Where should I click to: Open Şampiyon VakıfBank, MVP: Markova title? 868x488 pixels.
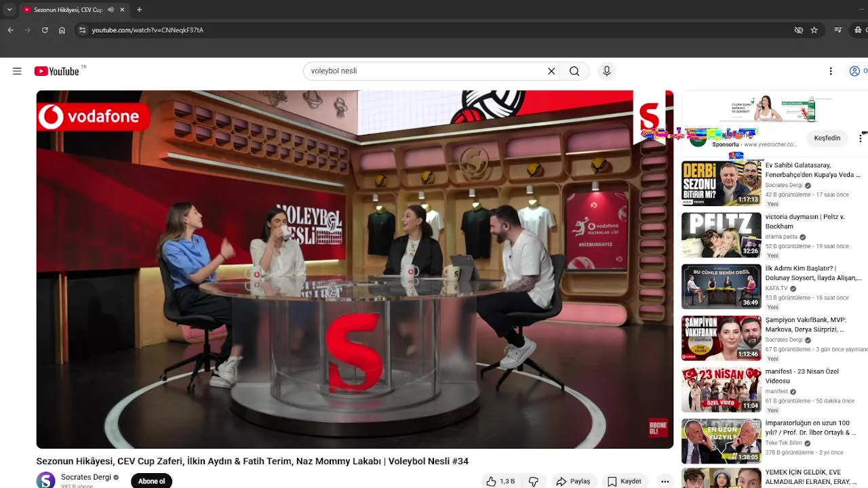click(806, 325)
